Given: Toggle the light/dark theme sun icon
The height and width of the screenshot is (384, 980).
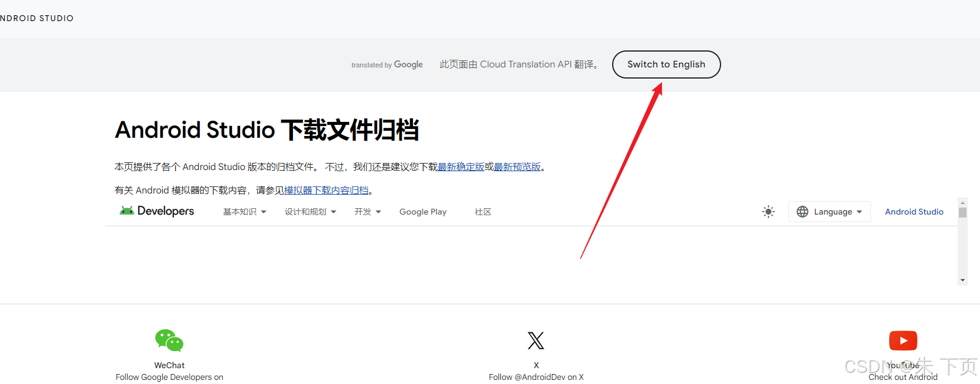Looking at the screenshot, I should [x=769, y=212].
